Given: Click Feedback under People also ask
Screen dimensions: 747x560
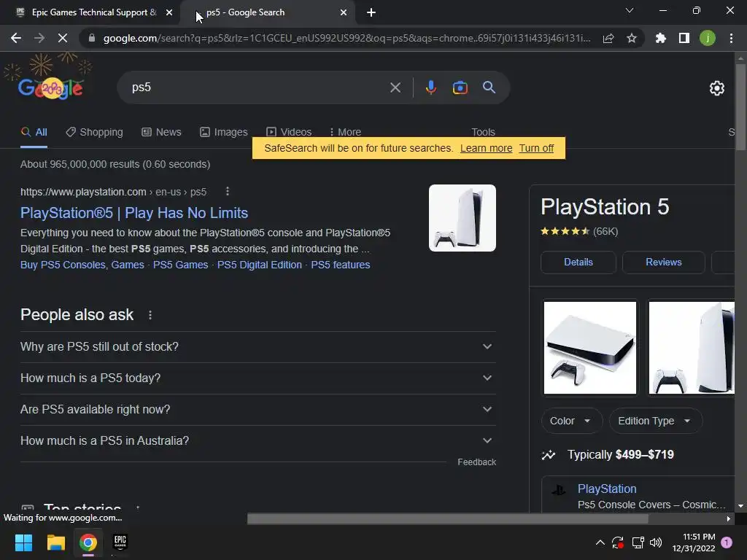Looking at the screenshot, I should tap(476, 462).
